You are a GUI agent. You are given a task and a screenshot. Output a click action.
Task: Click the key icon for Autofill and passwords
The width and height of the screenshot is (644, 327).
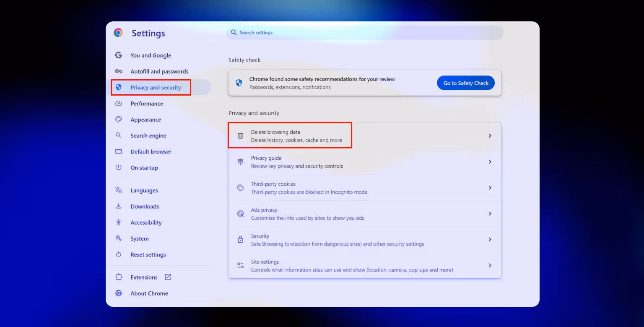pyautogui.click(x=119, y=71)
